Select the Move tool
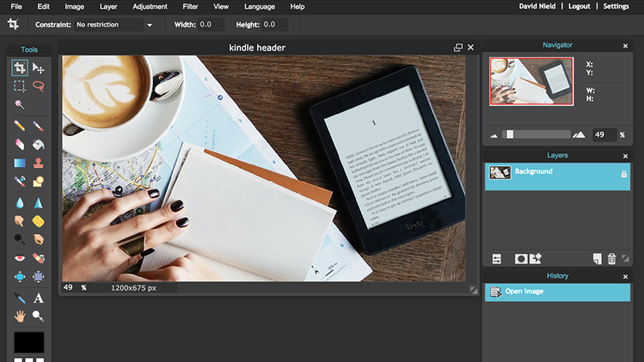644x362 pixels. click(x=38, y=68)
